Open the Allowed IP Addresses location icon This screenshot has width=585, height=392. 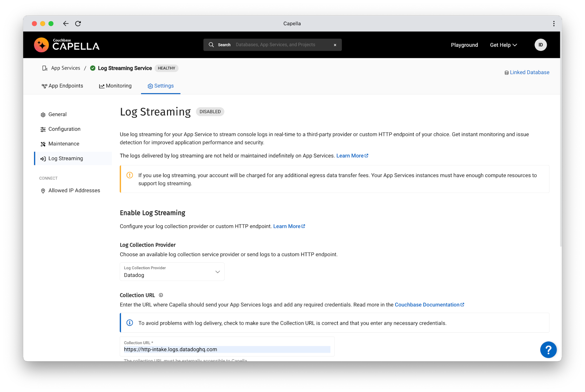pyautogui.click(x=43, y=191)
